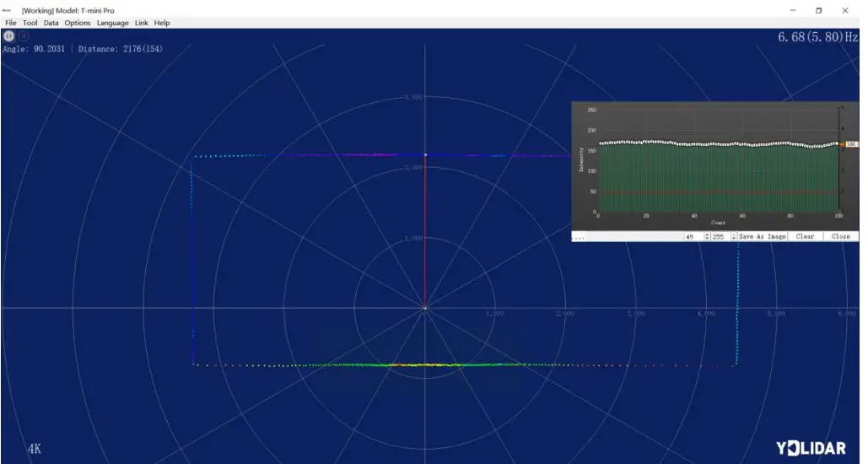Click the intensity chart plot area
Viewport: 868px width, 464px height.
(719, 160)
